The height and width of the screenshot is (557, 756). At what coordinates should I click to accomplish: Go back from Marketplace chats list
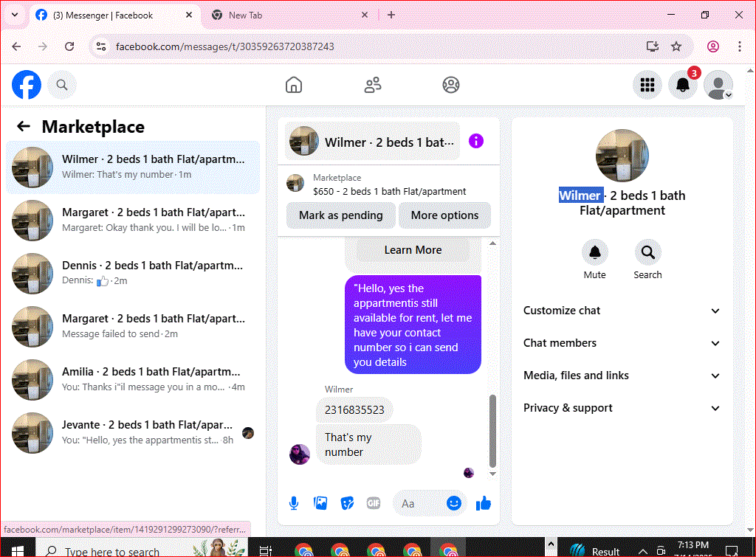pyautogui.click(x=23, y=126)
